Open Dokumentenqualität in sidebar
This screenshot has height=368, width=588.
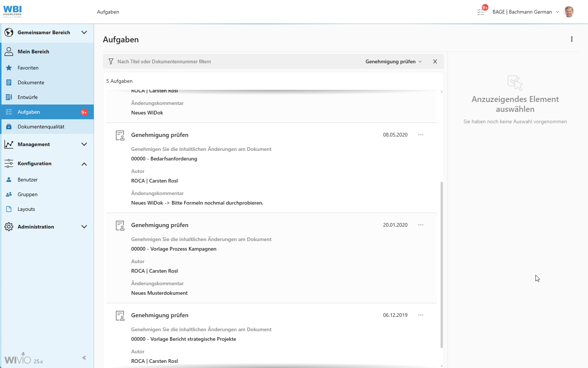coord(41,127)
